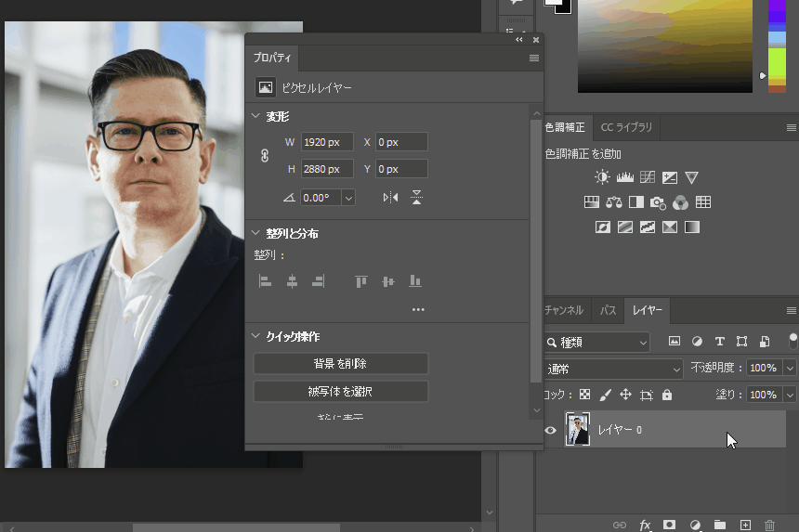Add a layer mask
This screenshot has height=532, width=799.
(669, 525)
